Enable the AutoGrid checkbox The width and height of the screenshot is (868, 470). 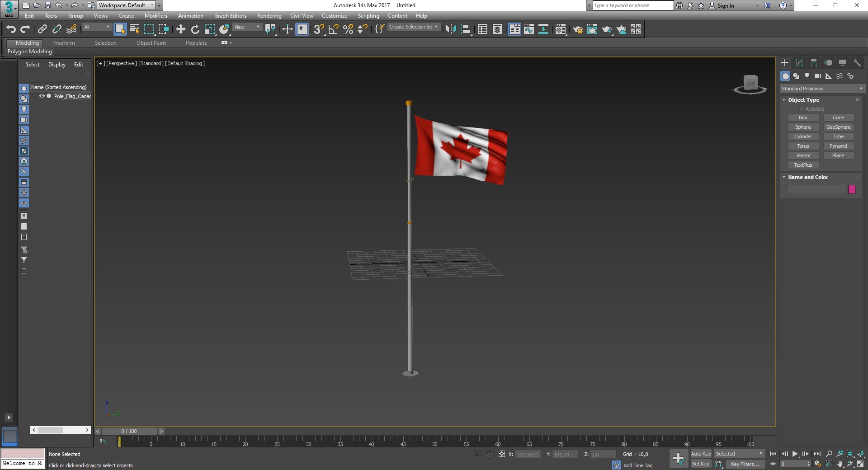click(x=802, y=109)
